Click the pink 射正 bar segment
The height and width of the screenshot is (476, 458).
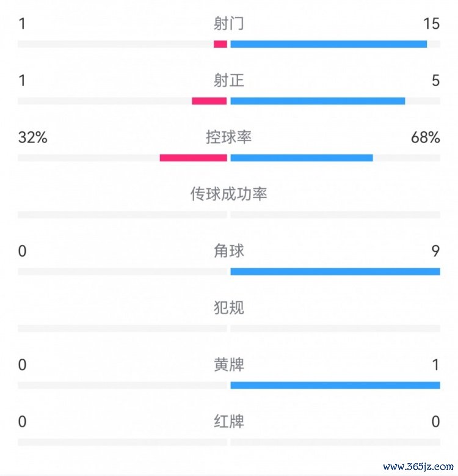(209, 101)
